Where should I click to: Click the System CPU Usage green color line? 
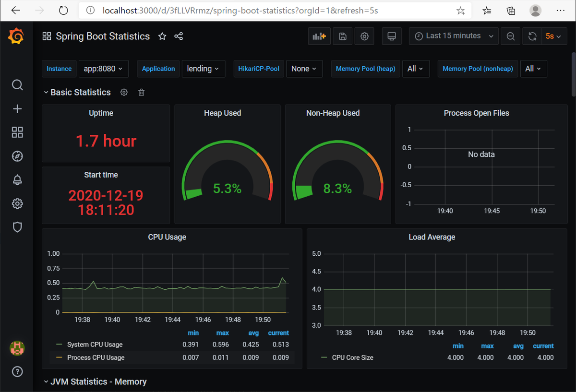pyautogui.click(x=60, y=344)
